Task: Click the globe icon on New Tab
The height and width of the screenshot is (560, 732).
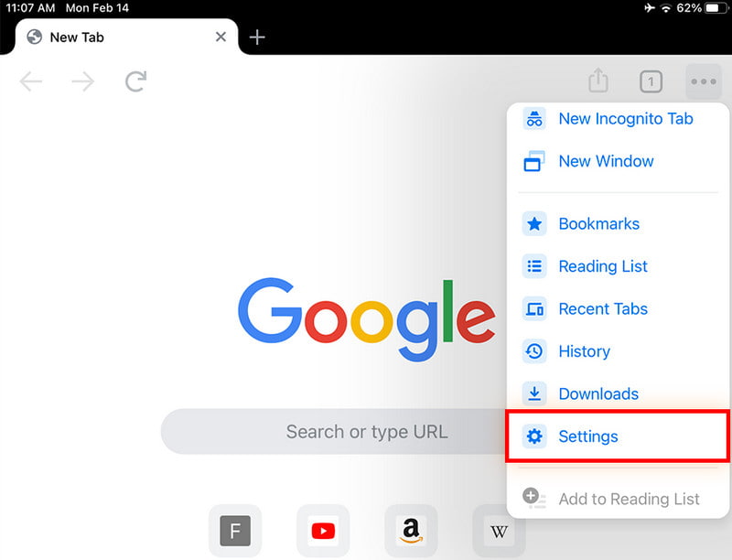Action: (x=34, y=37)
